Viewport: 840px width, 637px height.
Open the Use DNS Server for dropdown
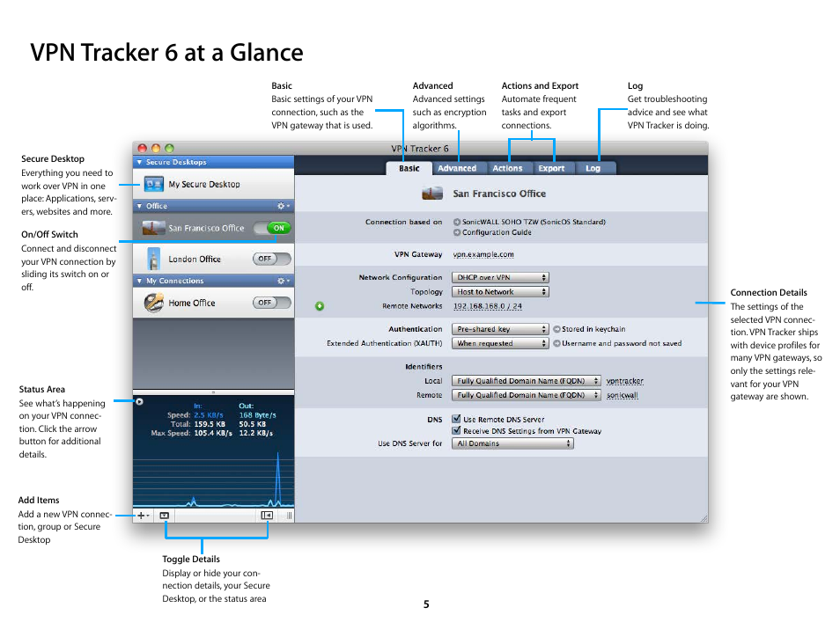(512, 443)
